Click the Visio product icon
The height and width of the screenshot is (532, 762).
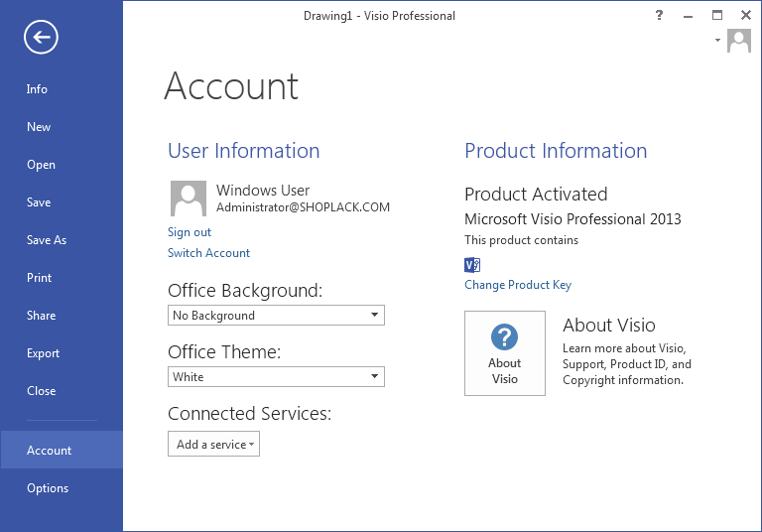tap(472, 265)
